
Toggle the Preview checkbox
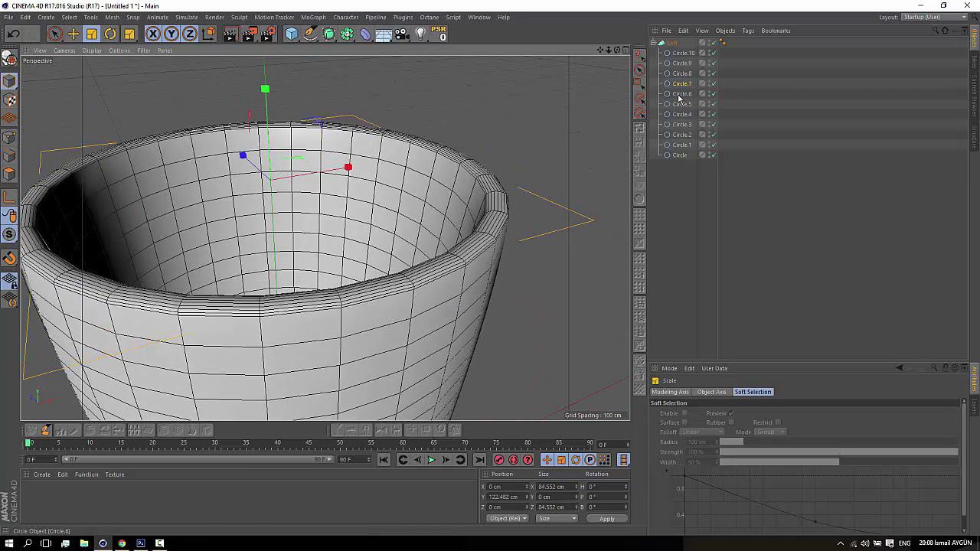click(731, 413)
